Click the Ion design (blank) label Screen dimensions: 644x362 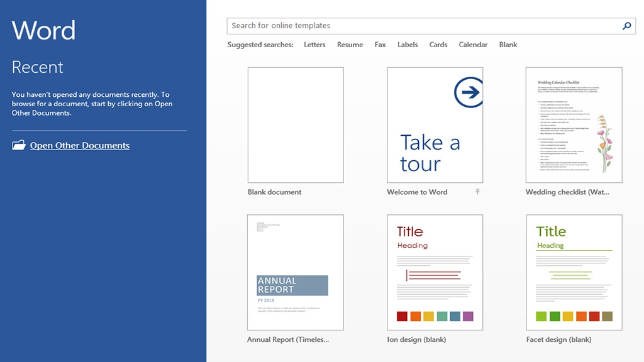(416, 339)
